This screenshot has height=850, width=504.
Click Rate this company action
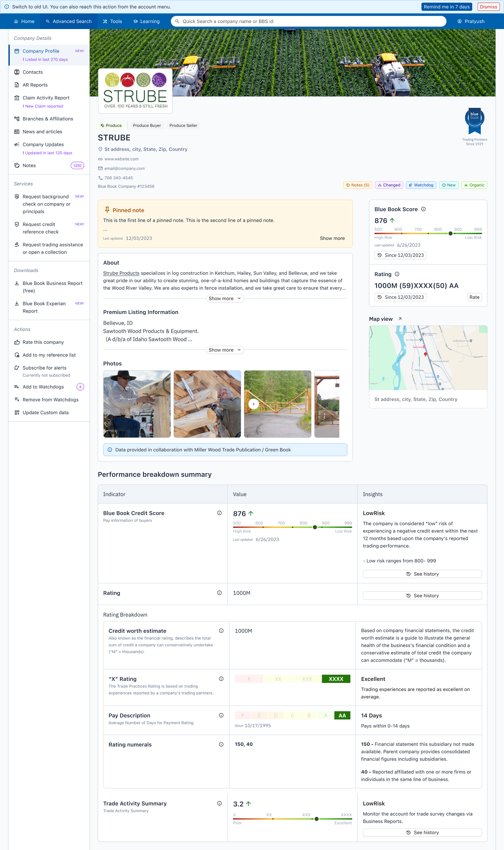49,342
